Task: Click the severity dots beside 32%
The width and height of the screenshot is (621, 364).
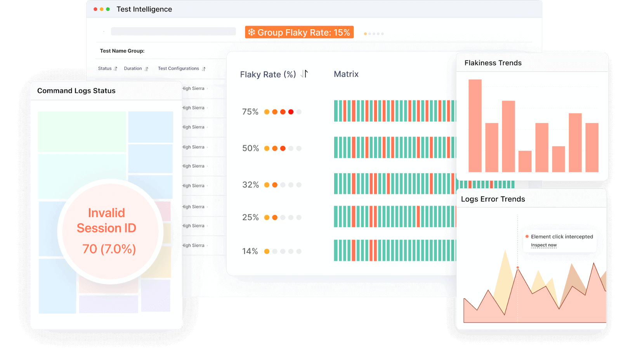Action: coord(283,185)
